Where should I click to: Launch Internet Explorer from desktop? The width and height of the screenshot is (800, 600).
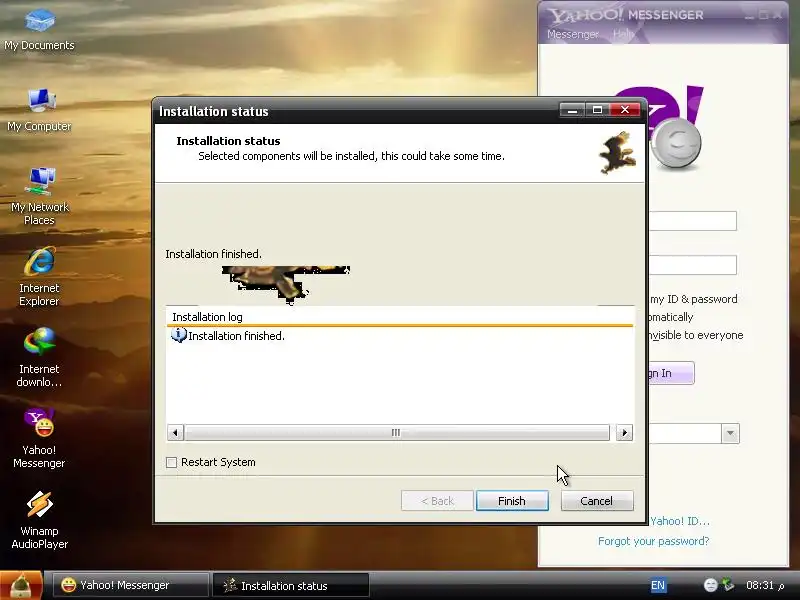pos(39,276)
